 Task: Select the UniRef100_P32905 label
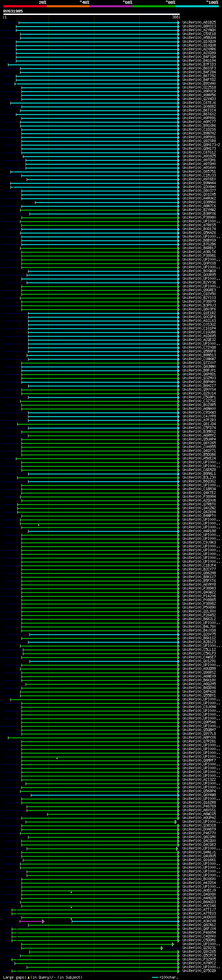tap(199, 959)
